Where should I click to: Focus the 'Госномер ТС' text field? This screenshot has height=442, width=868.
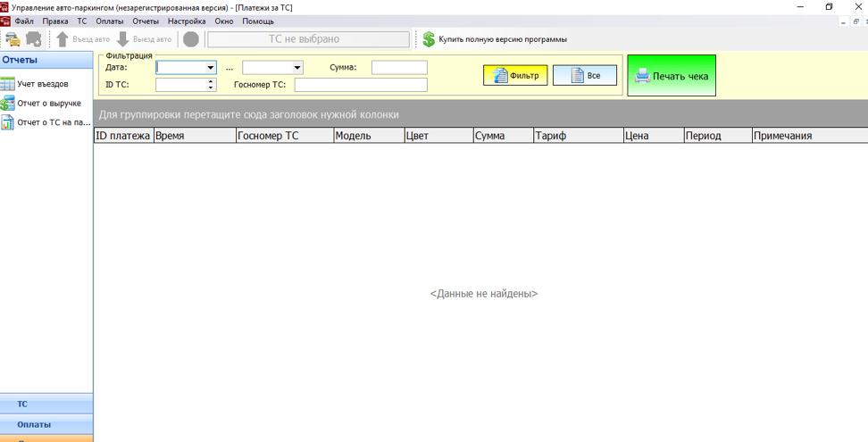(x=361, y=86)
